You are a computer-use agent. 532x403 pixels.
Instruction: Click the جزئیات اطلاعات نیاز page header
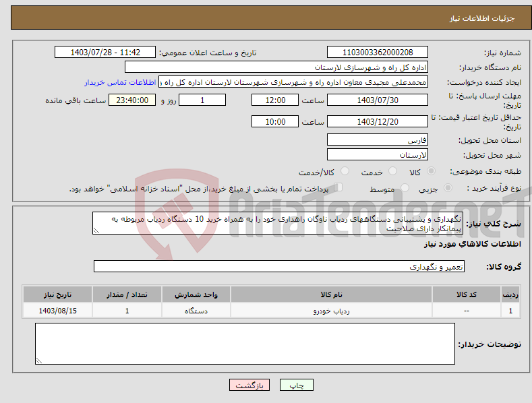[x=482, y=18]
